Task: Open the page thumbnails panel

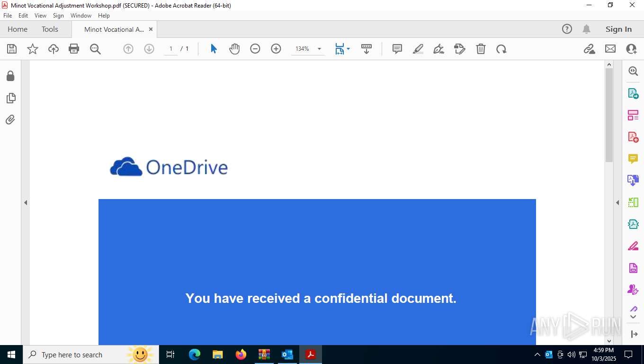Action: [10, 98]
